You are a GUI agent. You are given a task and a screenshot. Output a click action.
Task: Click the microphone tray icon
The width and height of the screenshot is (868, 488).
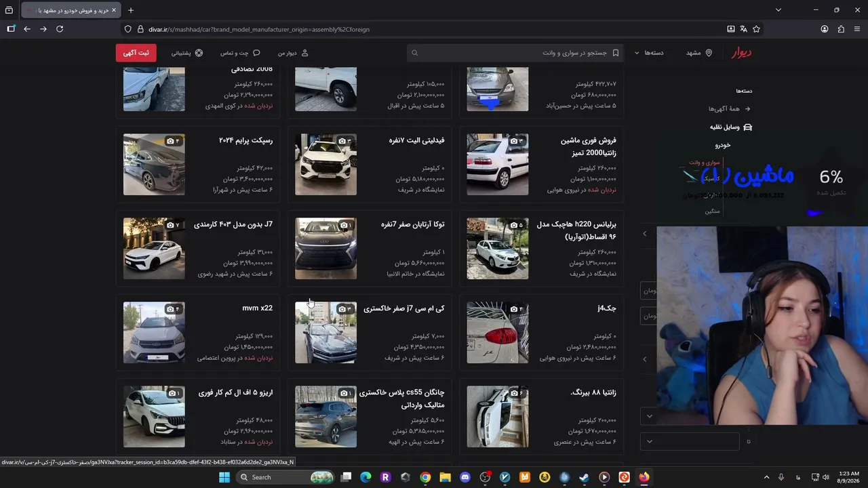coord(781,477)
